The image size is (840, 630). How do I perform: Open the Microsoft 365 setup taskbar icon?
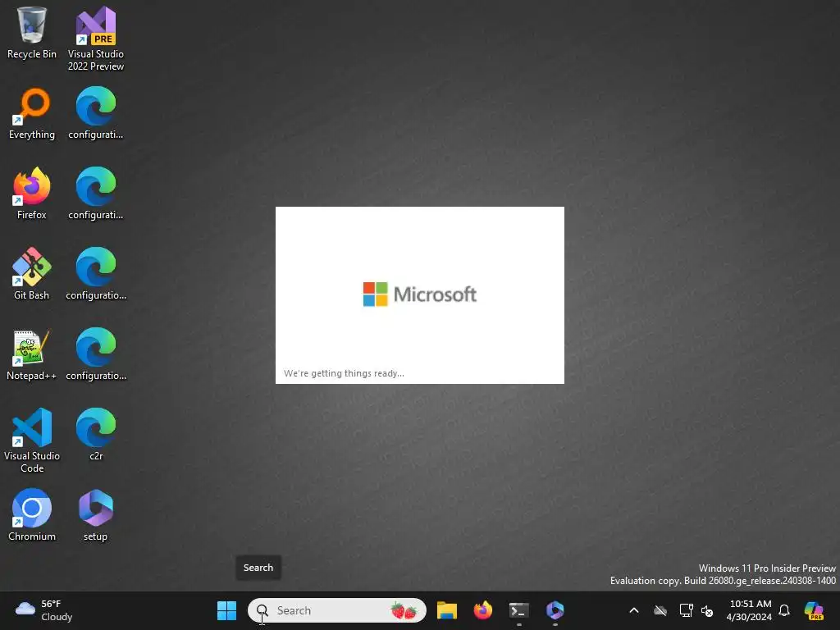(555, 610)
